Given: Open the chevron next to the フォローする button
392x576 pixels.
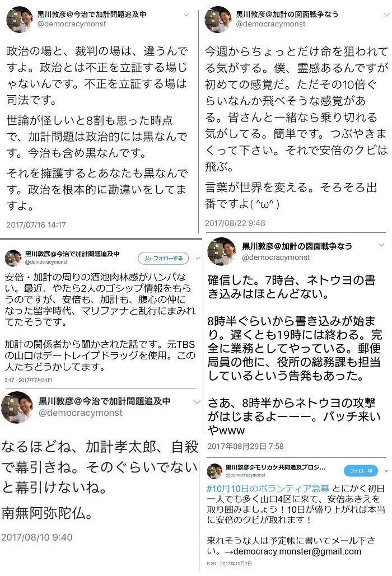Looking at the screenshot, I should 198,259.
